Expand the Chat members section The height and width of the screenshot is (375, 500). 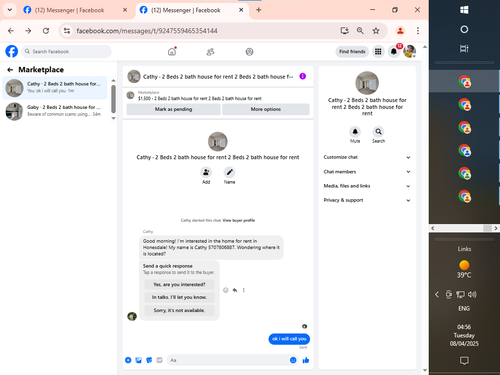click(x=367, y=172)
